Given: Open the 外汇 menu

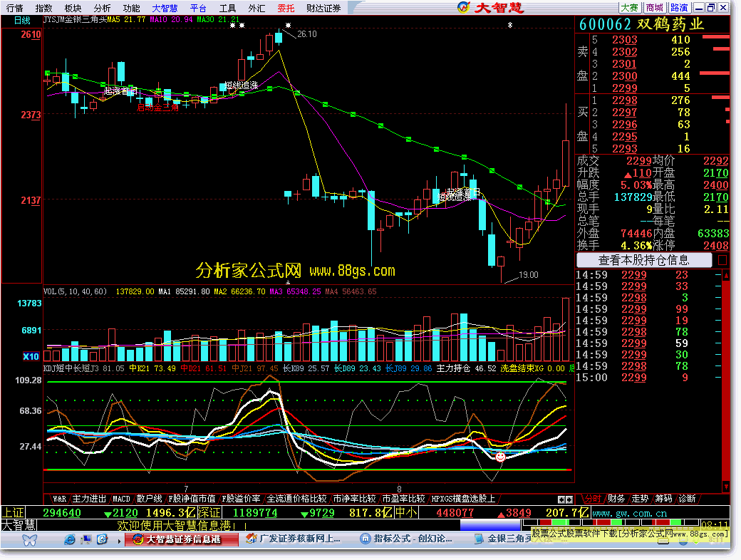Looking at the screenshot, I should click(x=256, y=8).
